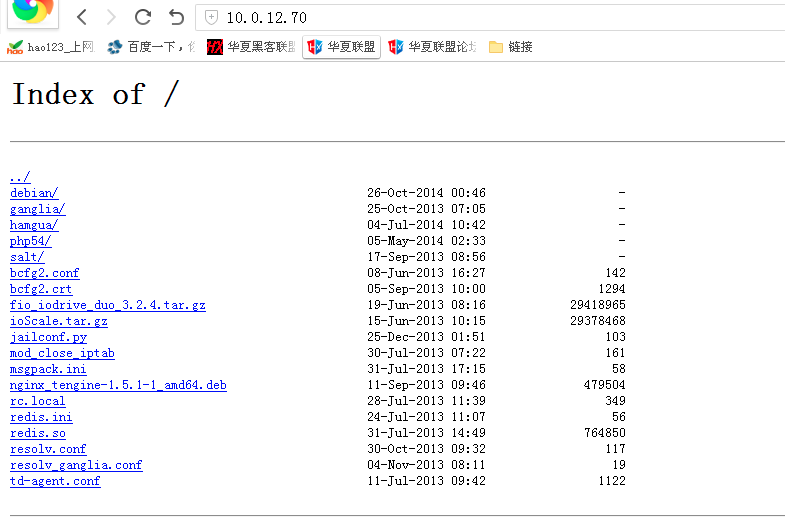Image resolution: width=785 pixels, height=522 pixels.
Task: Download redis.so file
Action: tap(38, 433)
